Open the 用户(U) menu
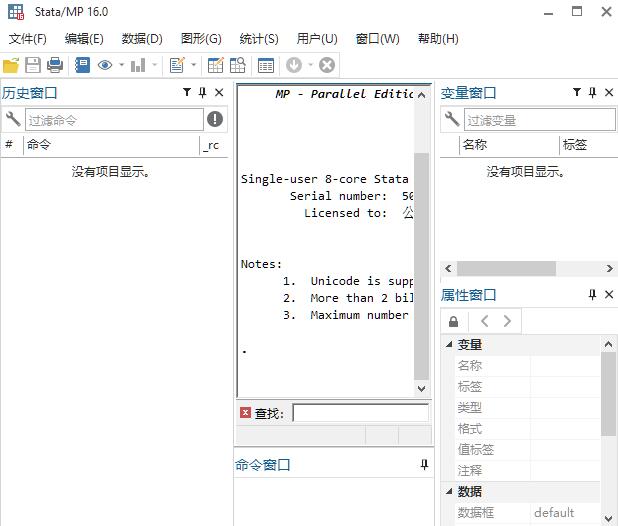Image resolution: width=618 pixels, height=526 pixels. [x=317, y=39]
